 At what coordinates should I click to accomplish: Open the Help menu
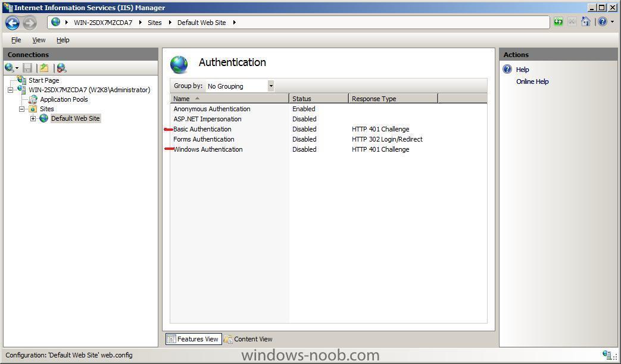63,40
